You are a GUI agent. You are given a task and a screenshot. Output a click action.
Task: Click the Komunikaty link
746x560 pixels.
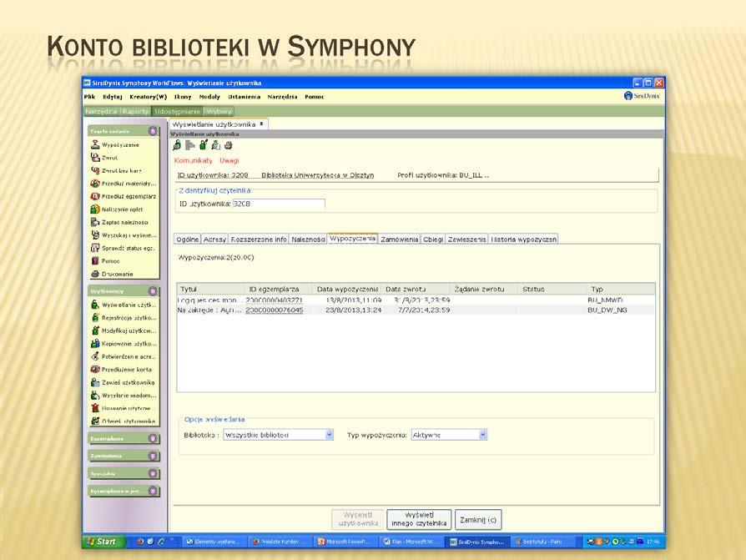point(193,161)
